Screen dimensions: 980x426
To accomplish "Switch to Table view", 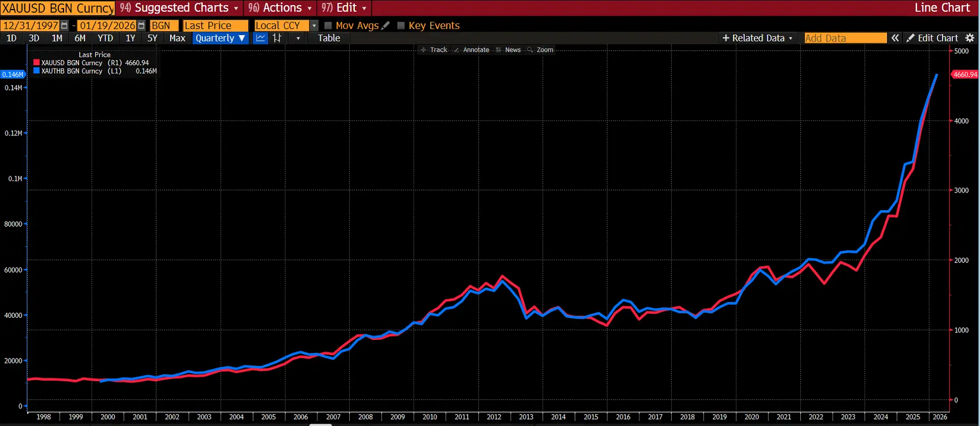I will point(329,38).
